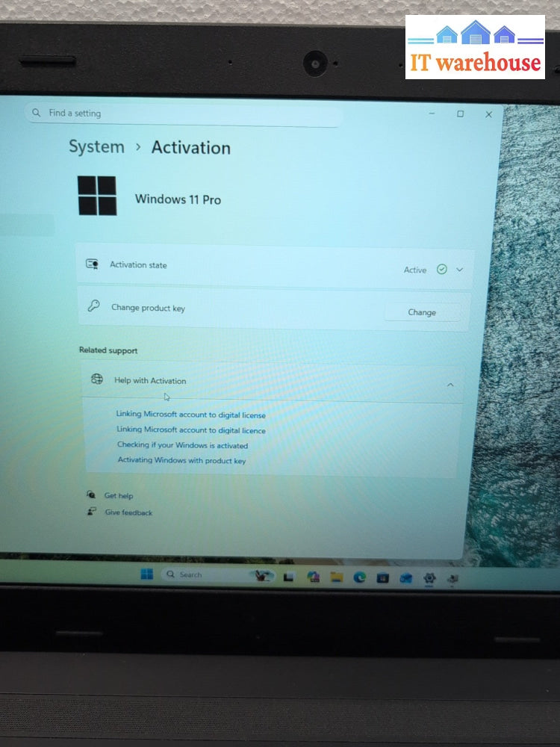Click the Active status text

(x=415, y=270)
